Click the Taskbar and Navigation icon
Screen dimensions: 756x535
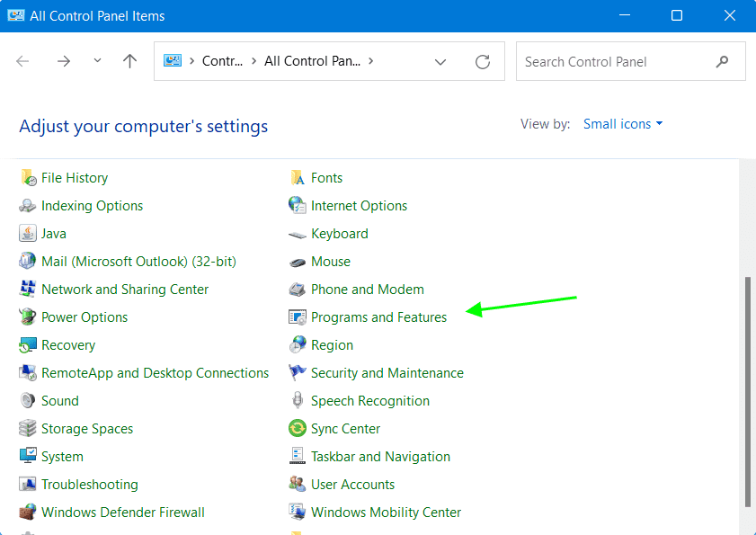(297, 456)
